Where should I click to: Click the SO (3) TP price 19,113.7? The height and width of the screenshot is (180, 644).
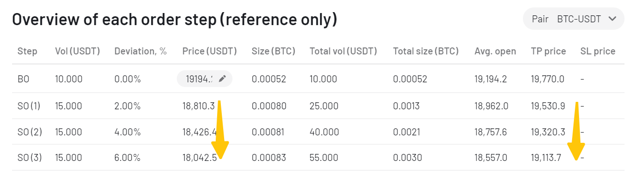tap(546, 158)
